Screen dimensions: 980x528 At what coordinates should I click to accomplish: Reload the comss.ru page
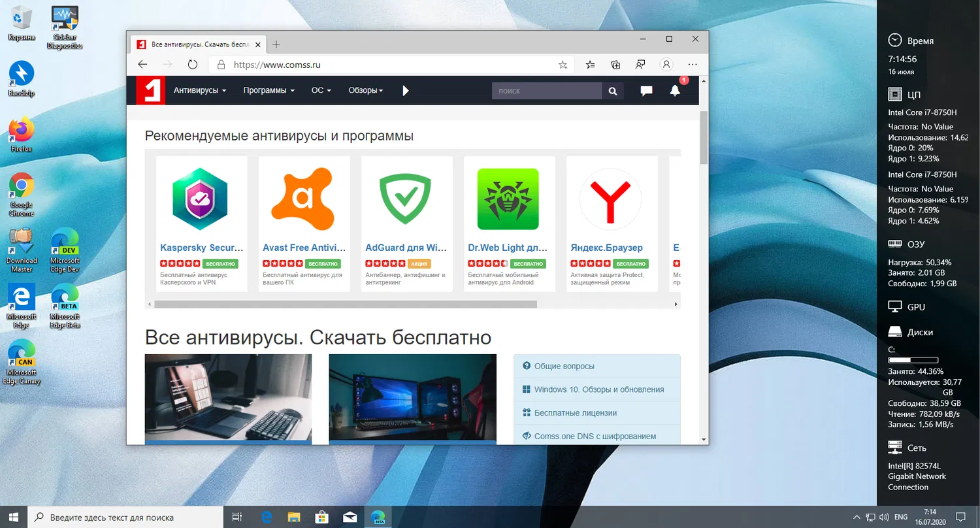(x=192, y=65)
